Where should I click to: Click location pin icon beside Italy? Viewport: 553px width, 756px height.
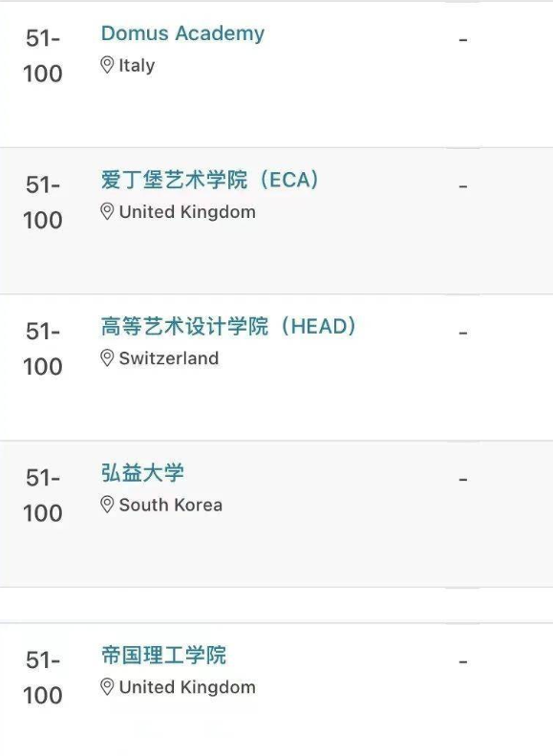click(107, 65)
